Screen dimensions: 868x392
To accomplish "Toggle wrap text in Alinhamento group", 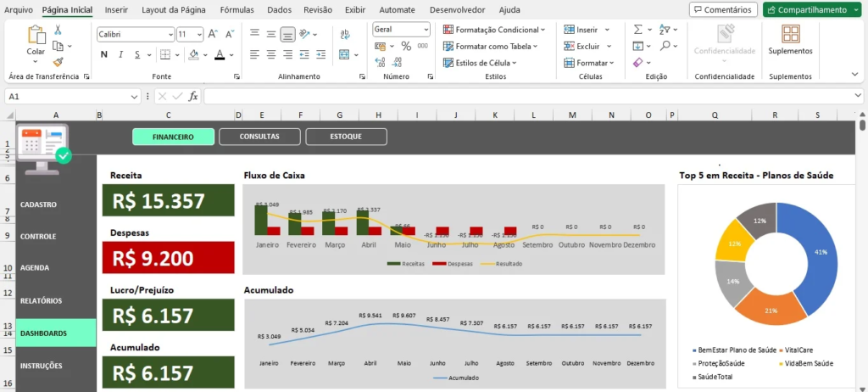I will (344, 35).
